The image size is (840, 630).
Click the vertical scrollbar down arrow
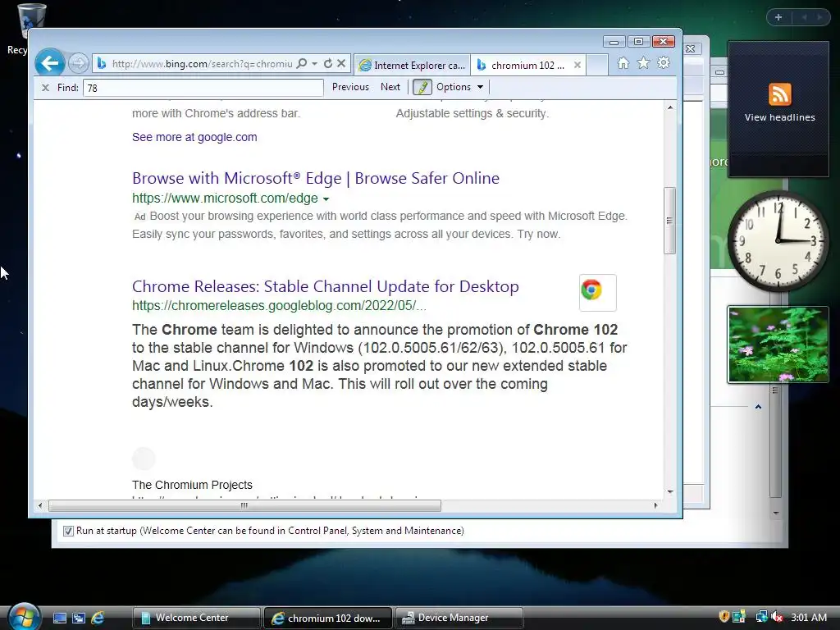669,492
